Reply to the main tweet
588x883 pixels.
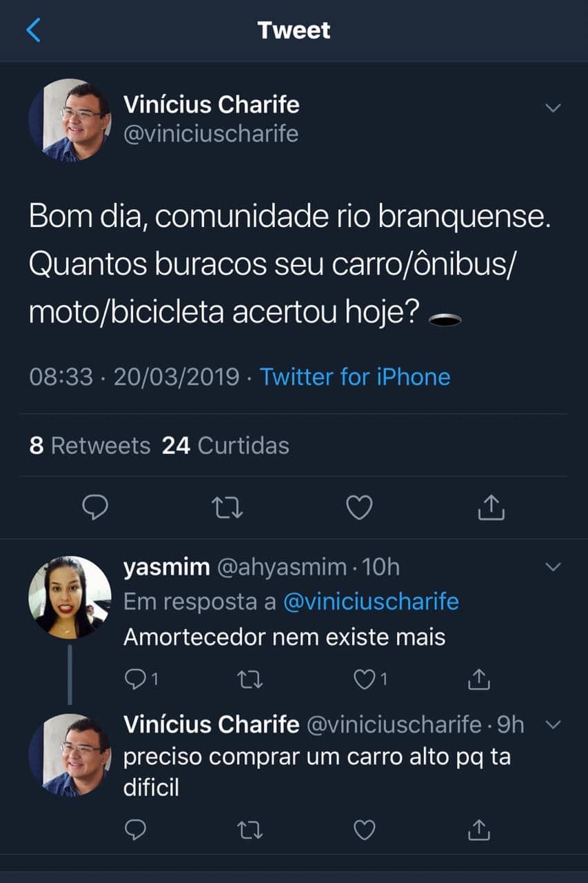click(95, 508)
